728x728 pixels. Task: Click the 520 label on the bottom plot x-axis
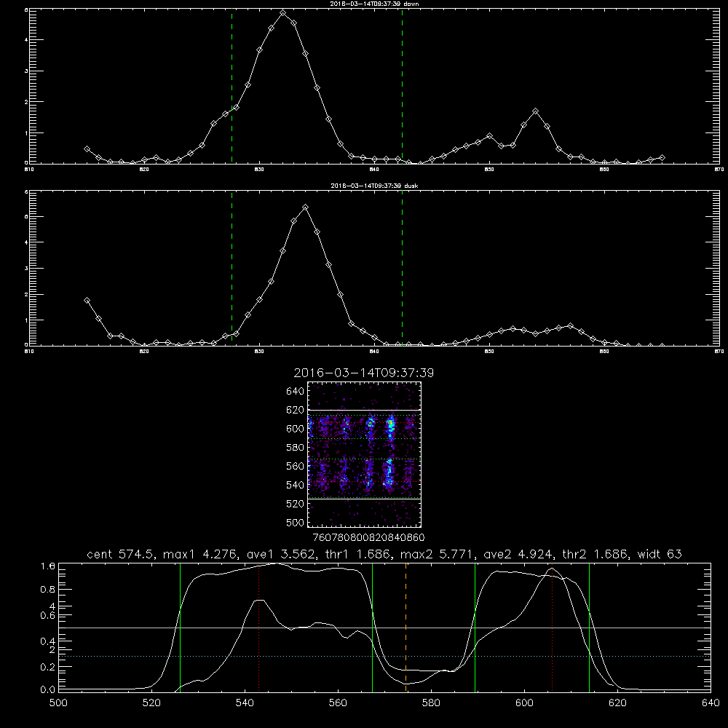152,703
